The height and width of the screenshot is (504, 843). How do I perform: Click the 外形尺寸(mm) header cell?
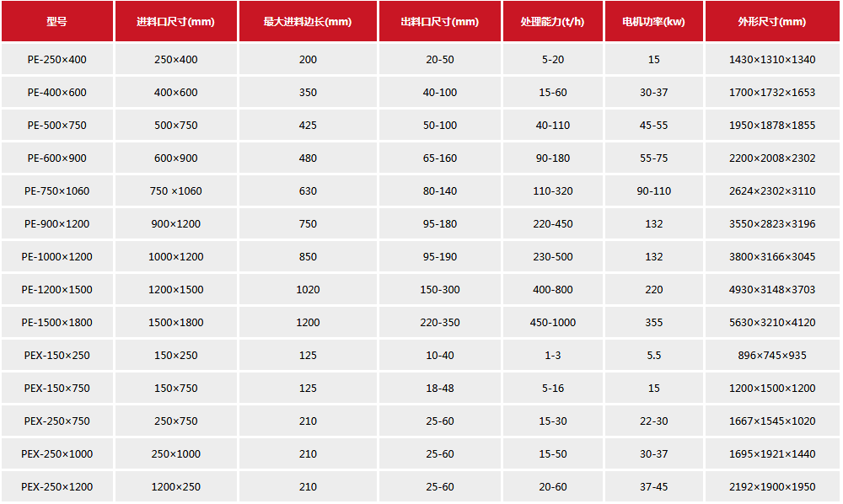(x=771, y=22)
